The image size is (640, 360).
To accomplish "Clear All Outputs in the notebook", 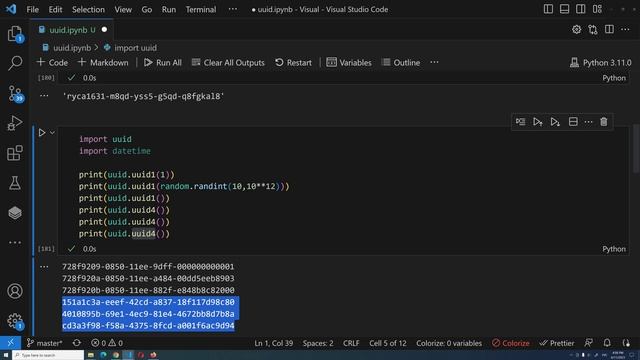I will (228, 62).
